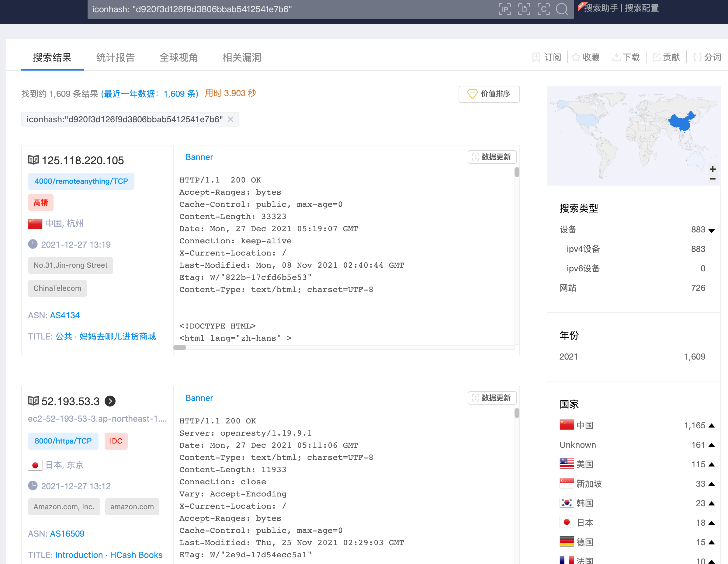Image resolution: width=728 pixels, height=564 pixels.
Task: Collapse the 设备 category arrow
Action: [x=711, y=231]
